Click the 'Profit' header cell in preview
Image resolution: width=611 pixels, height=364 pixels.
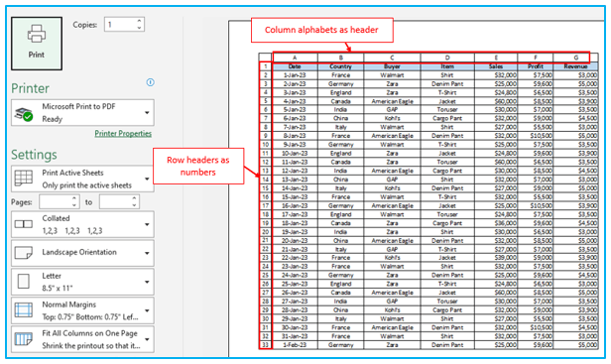536,66
